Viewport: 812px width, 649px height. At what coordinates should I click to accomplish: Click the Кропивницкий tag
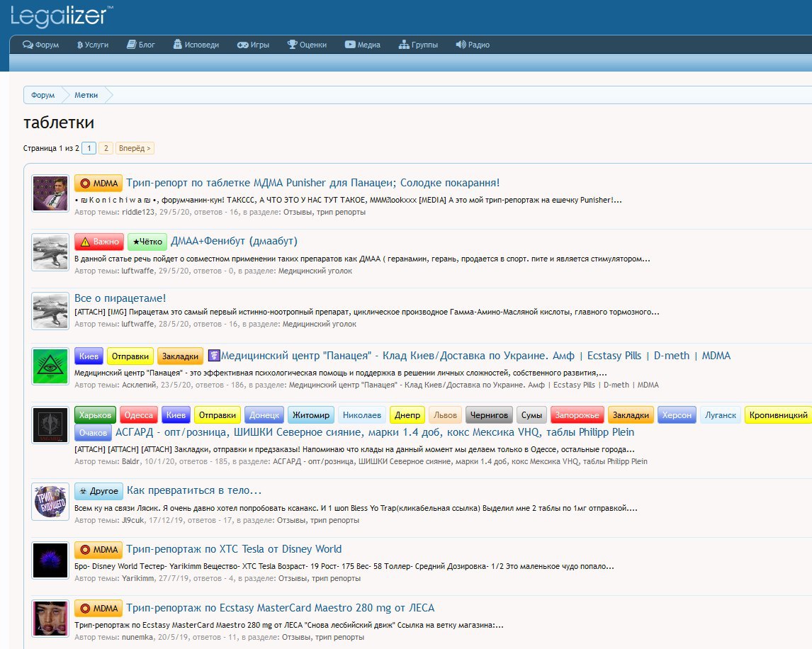click(778, 415)
